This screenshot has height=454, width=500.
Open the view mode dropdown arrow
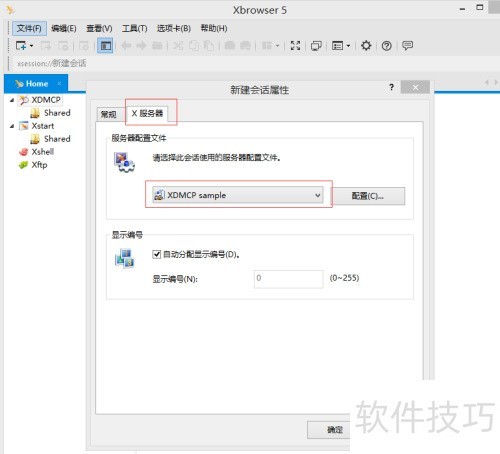click(x=348, y=46)
